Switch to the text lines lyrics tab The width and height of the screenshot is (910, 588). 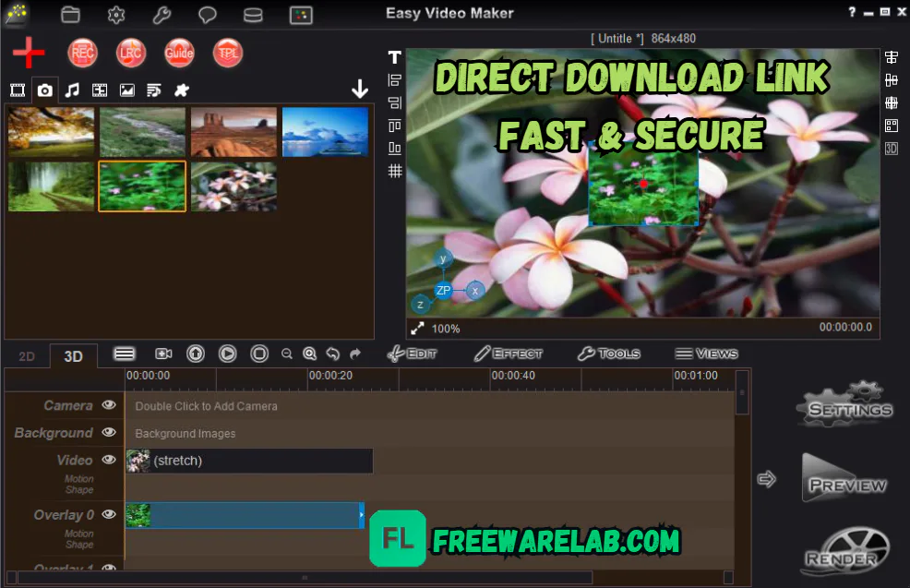coord(154,90)
